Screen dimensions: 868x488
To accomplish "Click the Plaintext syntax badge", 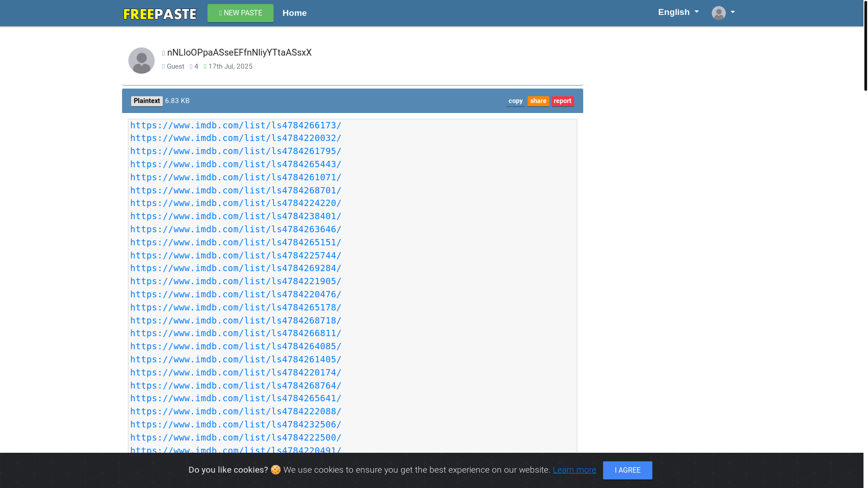I will [147, 101].
